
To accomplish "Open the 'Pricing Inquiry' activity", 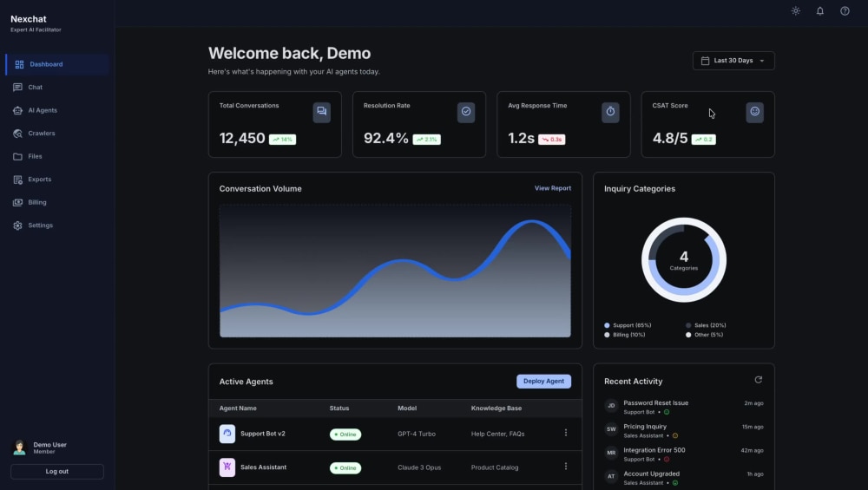I will tap(684, 430).
